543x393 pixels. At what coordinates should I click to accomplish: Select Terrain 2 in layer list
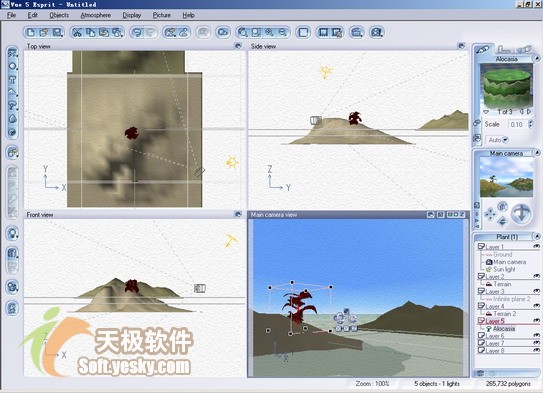(x=505, y=314)
